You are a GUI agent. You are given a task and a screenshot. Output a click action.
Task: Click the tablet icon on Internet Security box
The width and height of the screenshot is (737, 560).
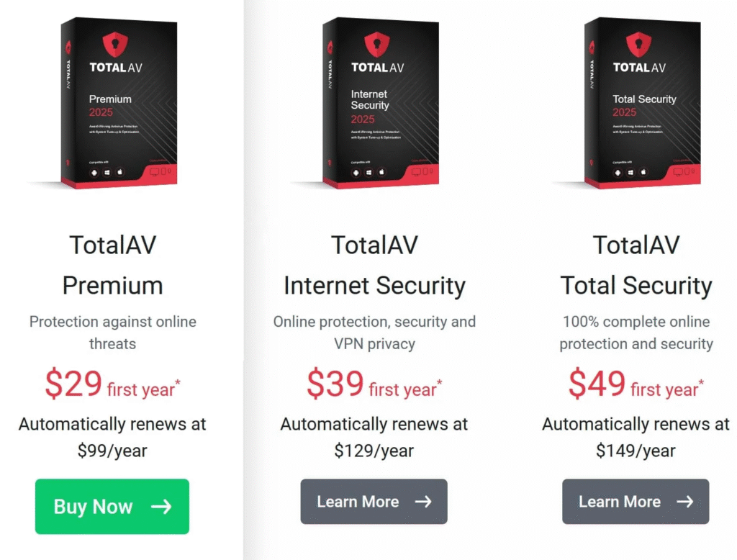pos(425,172)
